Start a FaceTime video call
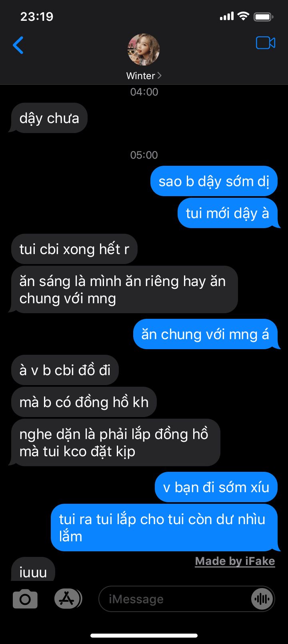The width and height of the screenshot is (288, 644). [x=266, y=43]
